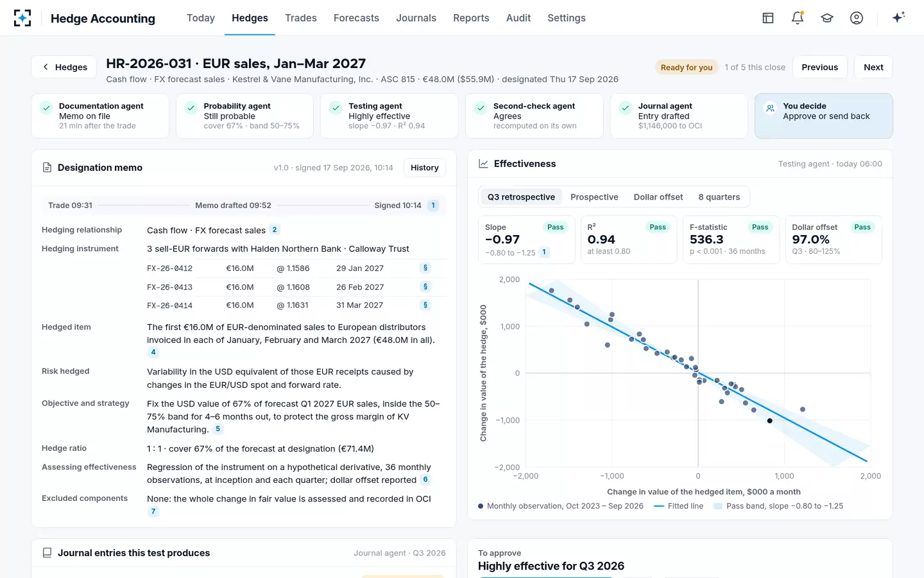
Task: Open the Settings tab
Action: (567, 18)
